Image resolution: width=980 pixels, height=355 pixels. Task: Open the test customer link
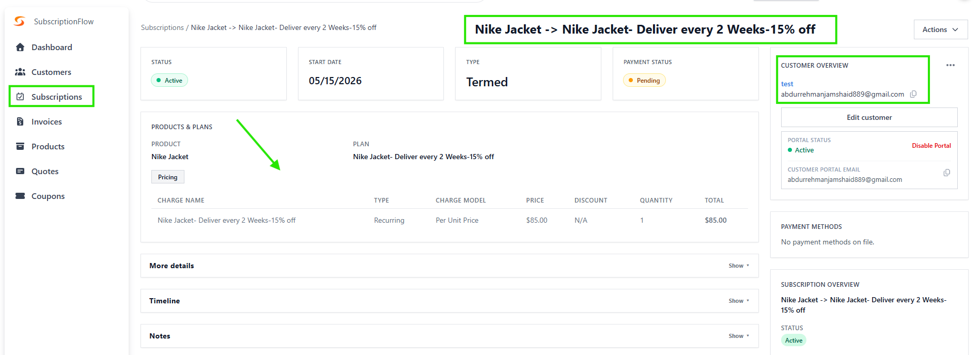pyautogui.click(x=787, y=84)
